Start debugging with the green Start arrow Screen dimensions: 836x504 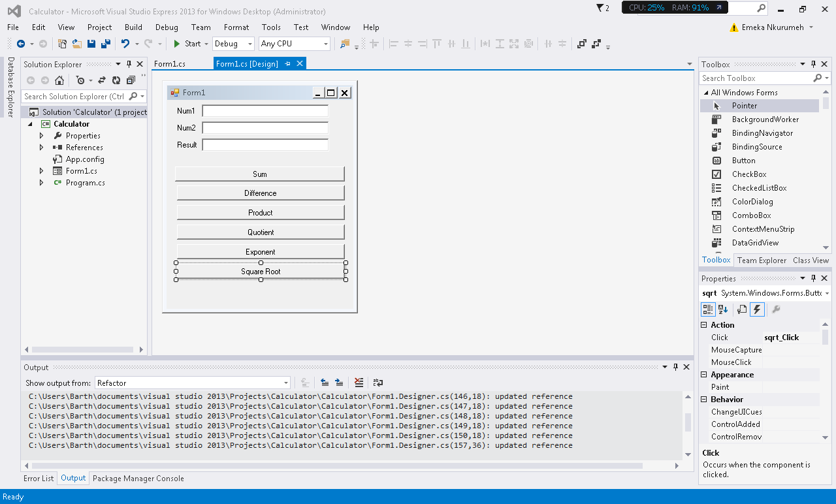187,44
